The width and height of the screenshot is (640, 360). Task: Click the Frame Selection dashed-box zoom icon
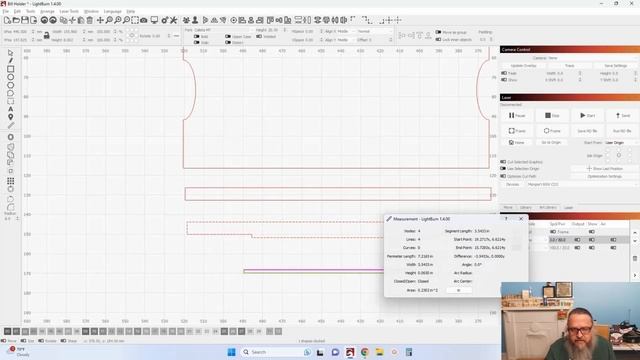click(135, 20)
